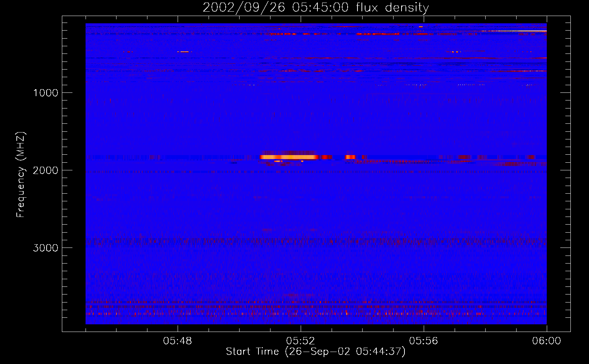Click the plot title "2002/09/26 05:45:00 flux density"
589x364 pixels.
[x=316, y=8]
